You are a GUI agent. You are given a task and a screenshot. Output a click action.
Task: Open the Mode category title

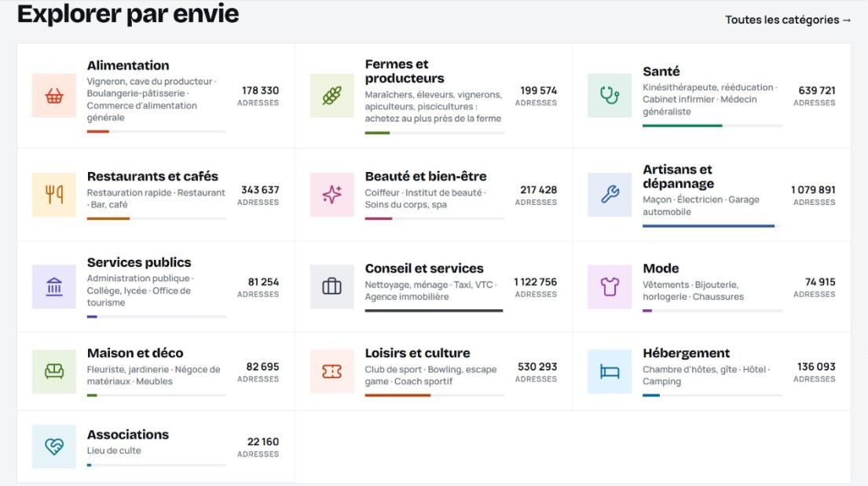click(661, 269)
